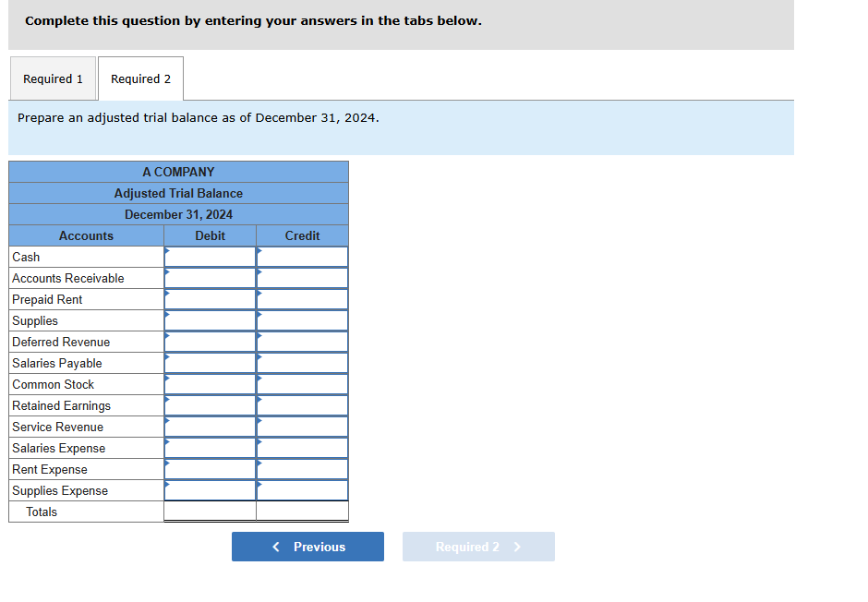Select Deferred Revenue credit field
Image resolution: width=868 pixels, height=602 pixels.
tap(303, 342)
